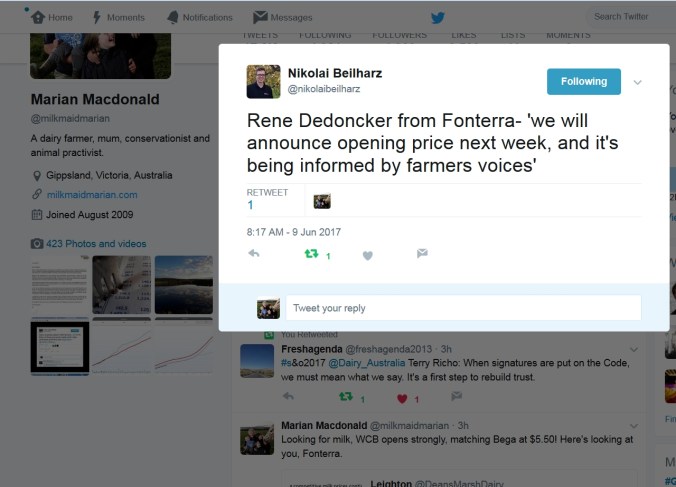676x487 pixels.
Task: Open milkmaidmarian.com website link
Action: point(92,194)
